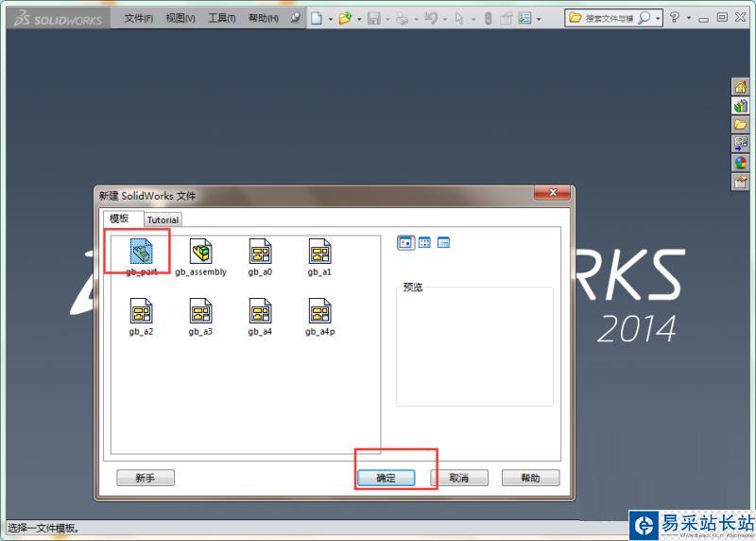
Task: Close the 新建 SolidWorks 文件 dialog
Action: (x=553, y=193)
